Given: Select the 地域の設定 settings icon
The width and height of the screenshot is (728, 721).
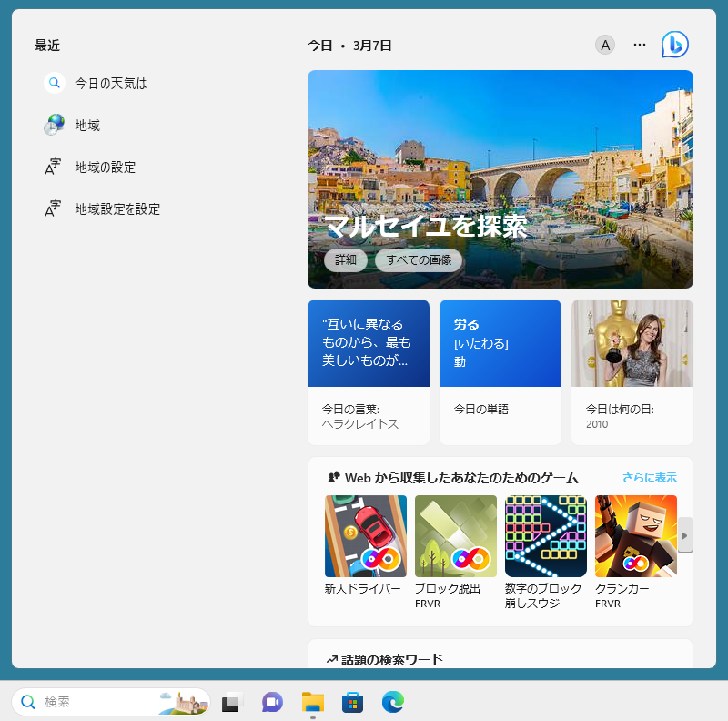Looking at the screenshot, I should [54, 167].
